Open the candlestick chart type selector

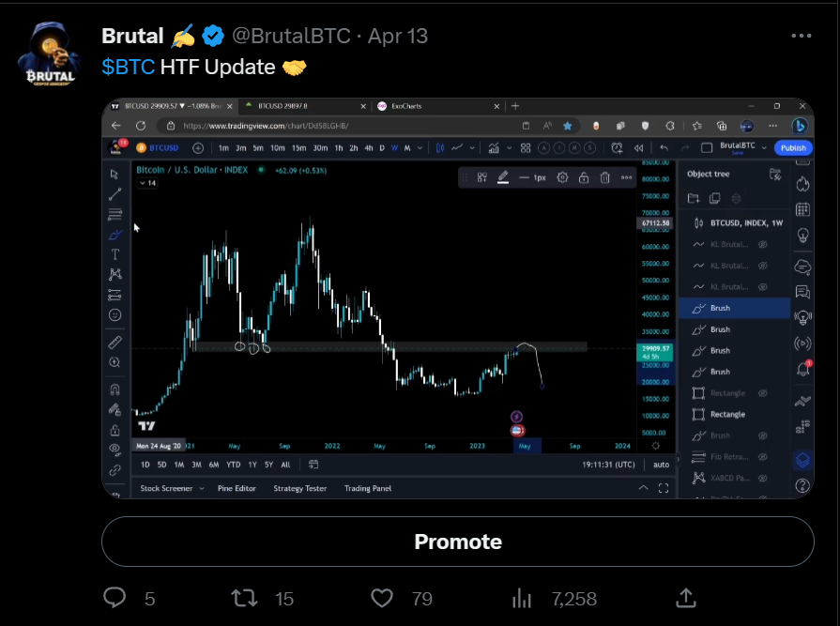440,147
